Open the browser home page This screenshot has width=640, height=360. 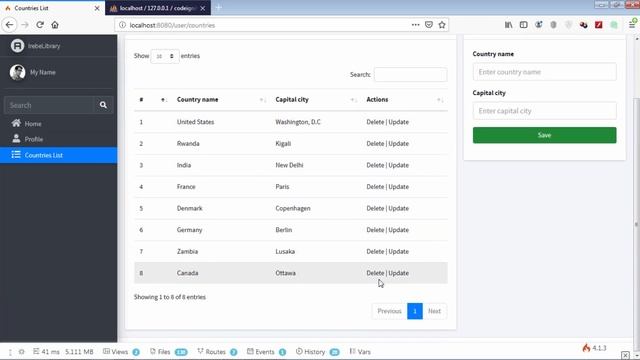[55, 25]
